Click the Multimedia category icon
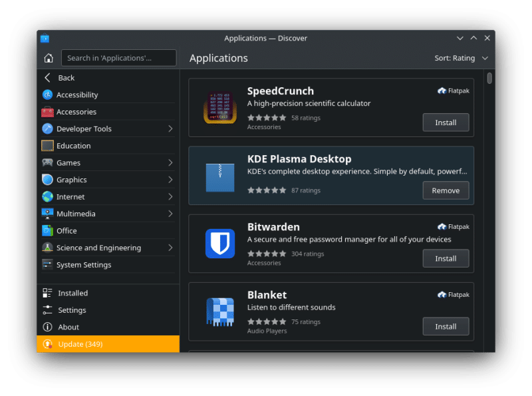 coord(47,214)
